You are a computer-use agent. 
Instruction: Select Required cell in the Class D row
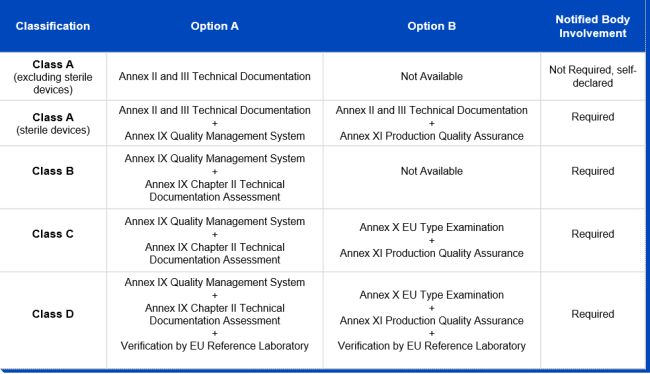click(x=592, y=314)
